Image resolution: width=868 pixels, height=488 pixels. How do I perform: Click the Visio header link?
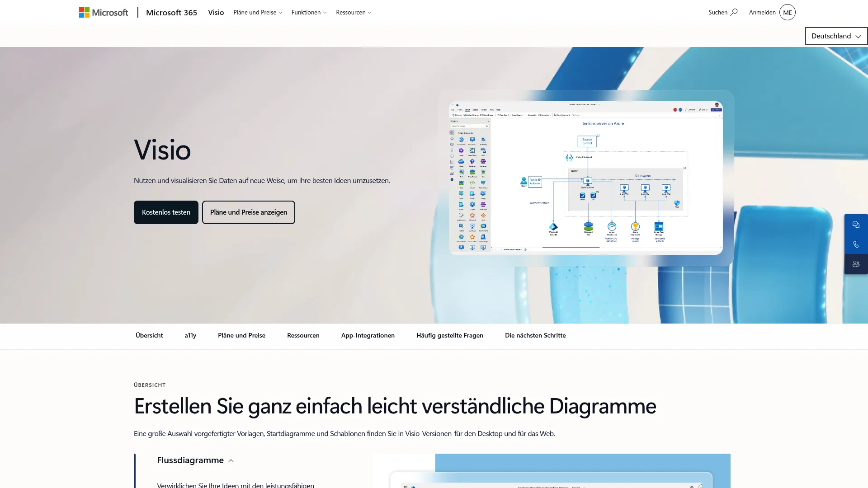pyautogui.click(x=216, y=13)
